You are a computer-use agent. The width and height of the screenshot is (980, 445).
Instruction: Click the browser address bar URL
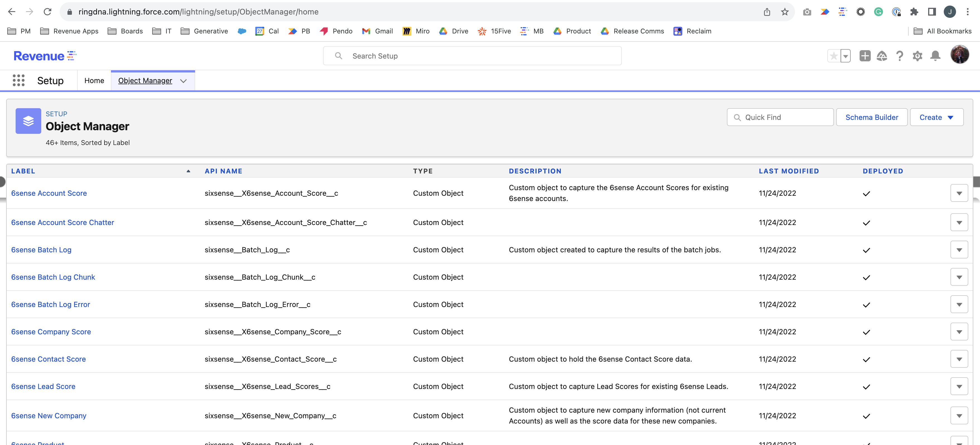[198, 12]
